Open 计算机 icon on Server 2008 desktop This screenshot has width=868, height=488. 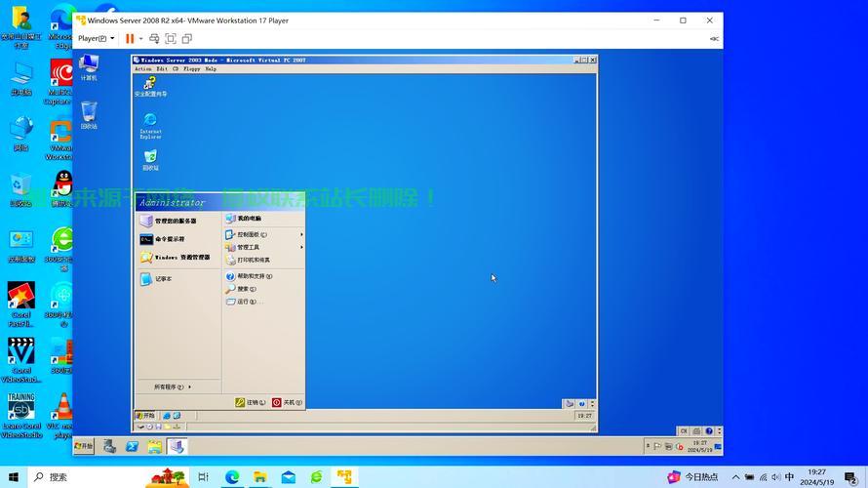click(89, 67)
